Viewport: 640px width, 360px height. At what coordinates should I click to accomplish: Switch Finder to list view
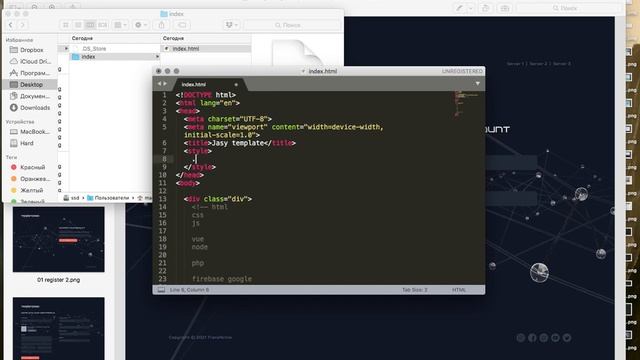tap(78, 25)
